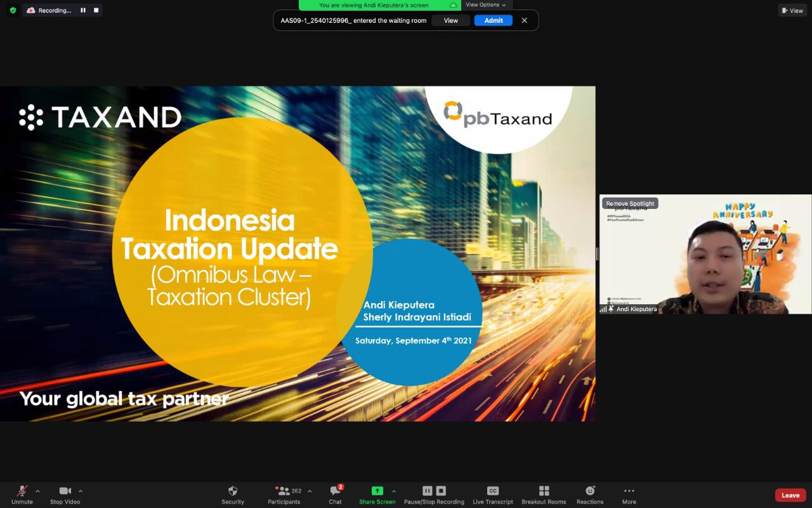Expand video options arrow beside Stop Video

[81, 491]
